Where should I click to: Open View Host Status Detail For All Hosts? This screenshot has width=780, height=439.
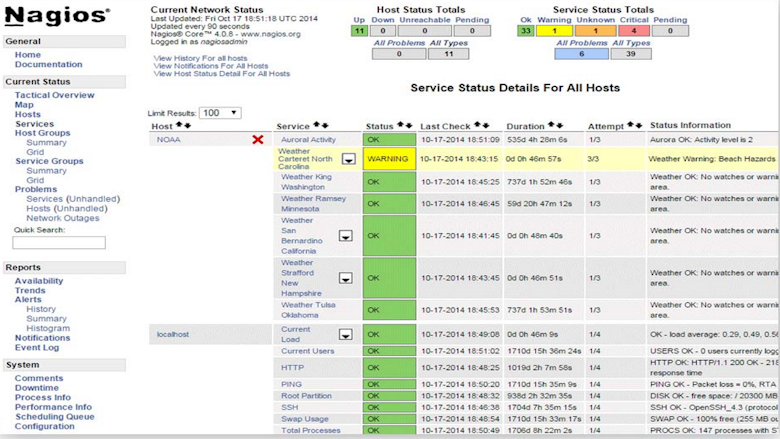[222, 74]
